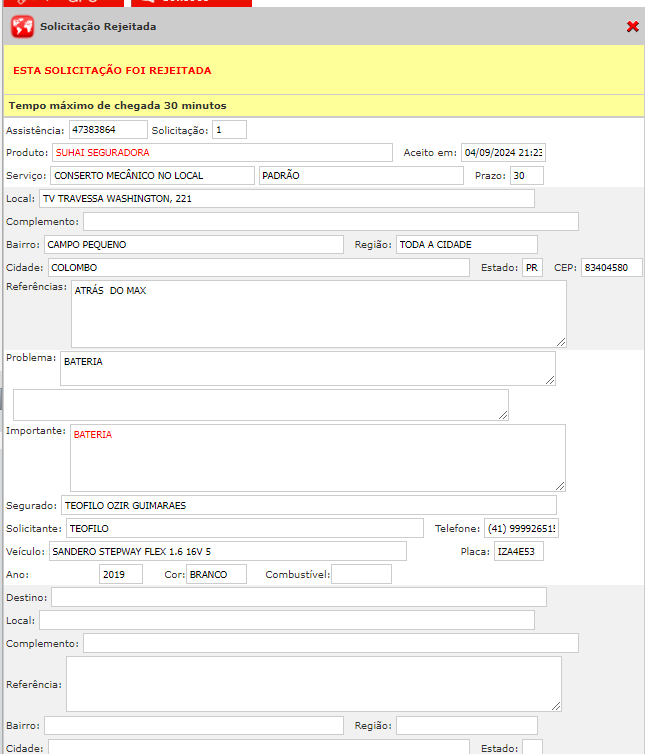Click the Assistência field showing 47383864
This screenshot has width=651, height=754.
pyautogui.click(x=108, y=130)
